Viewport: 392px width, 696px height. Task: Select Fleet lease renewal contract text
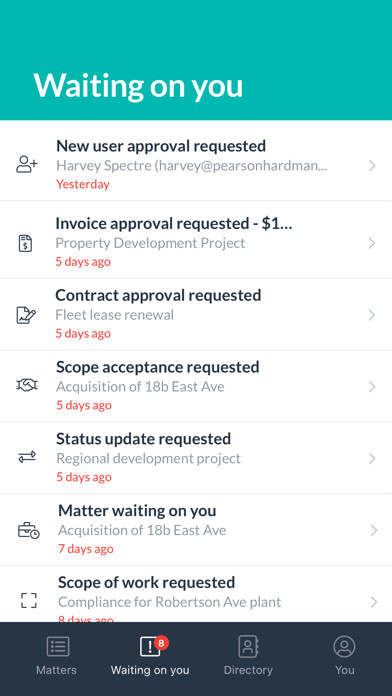[x=115, y=315]
